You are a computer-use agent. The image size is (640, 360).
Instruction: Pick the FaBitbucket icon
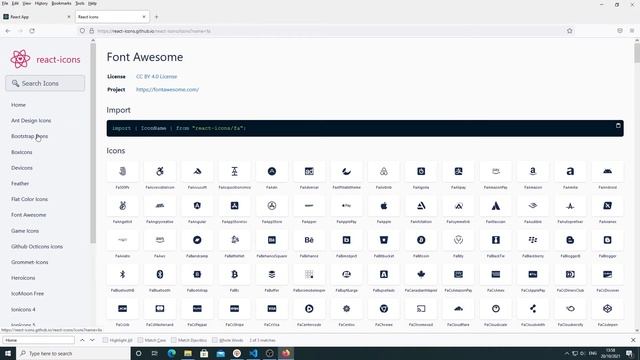pyautogui.click(x=384, y=240)
